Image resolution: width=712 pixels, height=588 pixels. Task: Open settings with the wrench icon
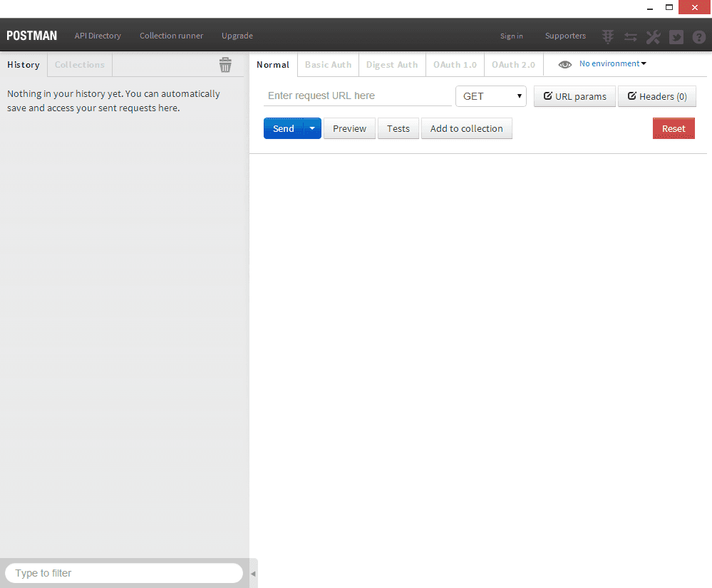point(653,36)
